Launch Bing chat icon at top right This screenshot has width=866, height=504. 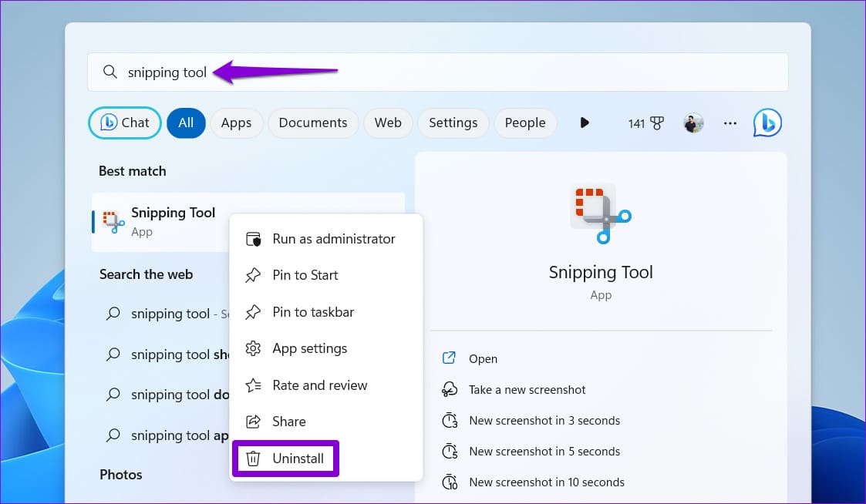[x=768, y=123]
